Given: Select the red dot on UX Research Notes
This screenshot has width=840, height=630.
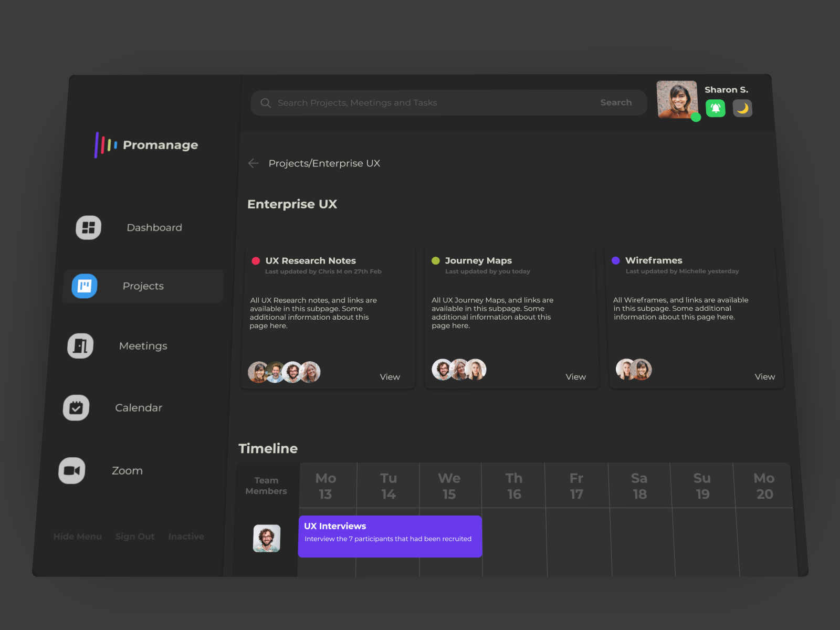Looking at the screenshot, I should 256,260.
